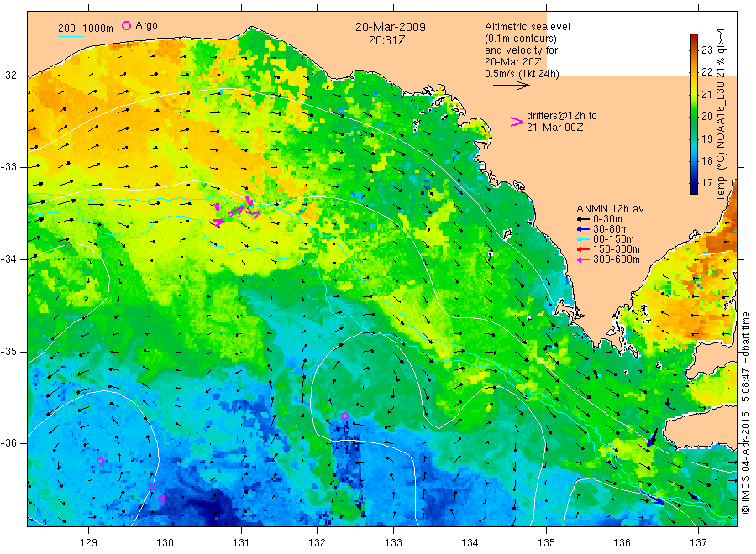Click the 129 longitude axis label
Image resolution: width=756 pixels, height=554 pixels.
pyautogui.click(x=89, y=543)
